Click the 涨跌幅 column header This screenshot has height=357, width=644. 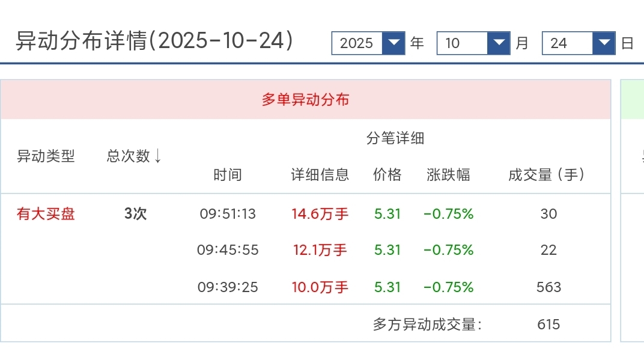(x=448, y=175)
